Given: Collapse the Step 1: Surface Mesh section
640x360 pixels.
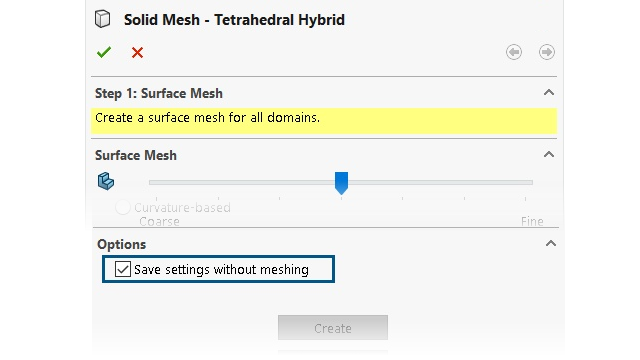Looking at the screenshot, I should pos(549,92).
